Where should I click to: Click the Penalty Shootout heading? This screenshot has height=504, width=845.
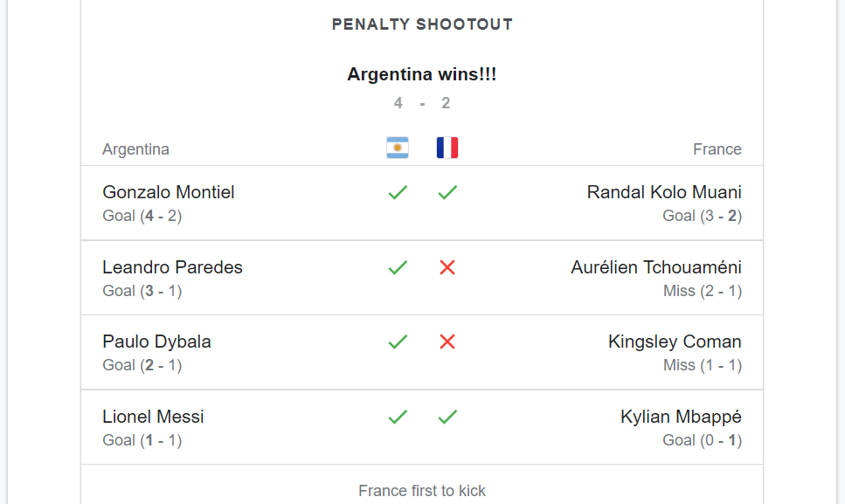pyautogui.click(x=422, y=24)
